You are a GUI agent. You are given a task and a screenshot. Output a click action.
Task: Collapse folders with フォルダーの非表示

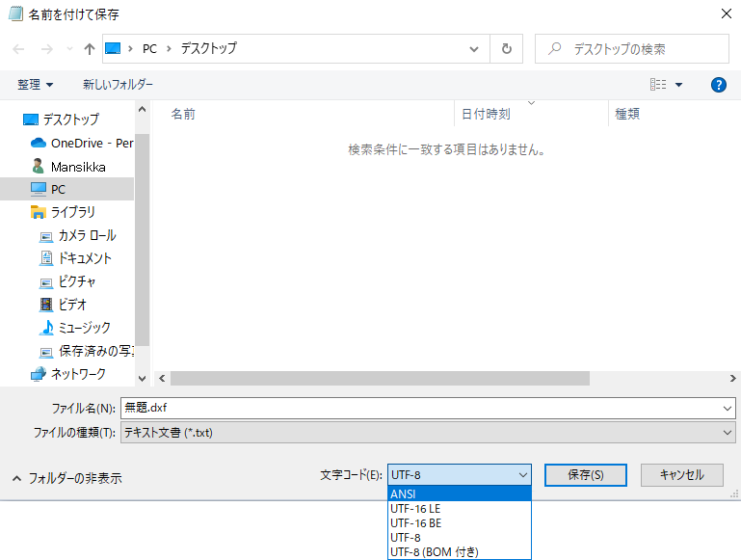66,478
